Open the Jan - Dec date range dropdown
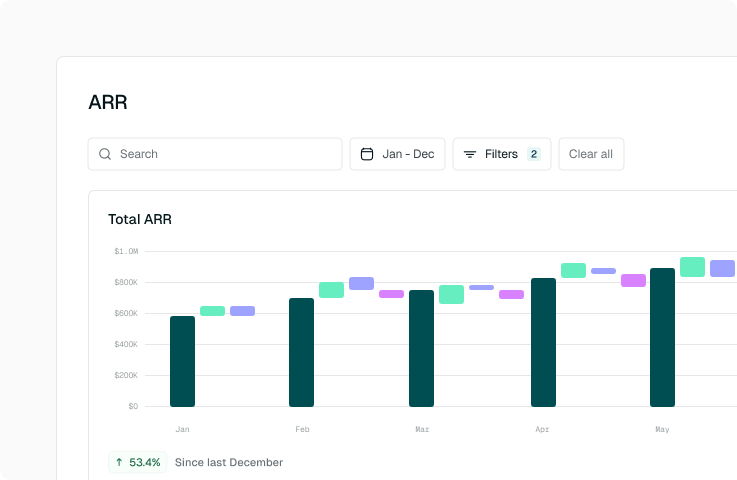This screenshot has width=737, height=480. (x=397, y=154)
